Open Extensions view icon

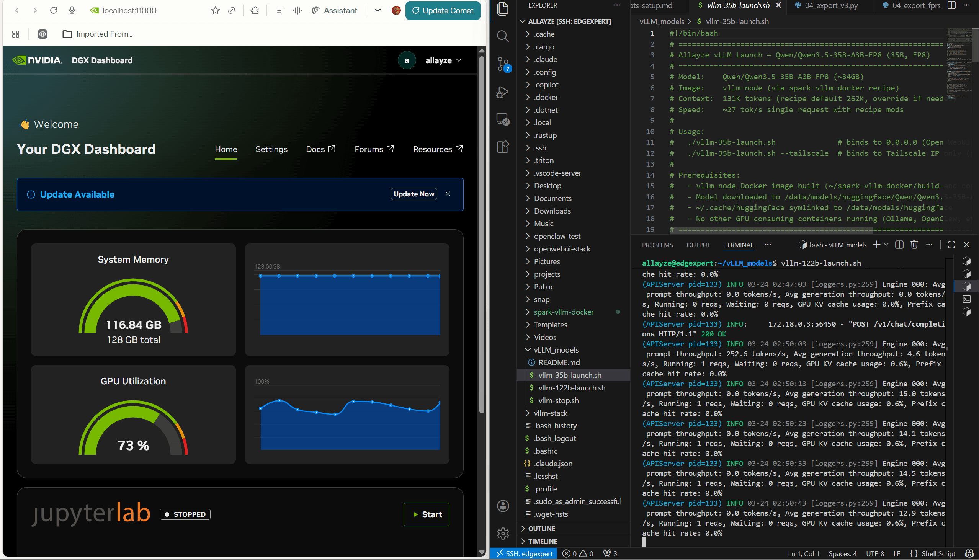[503, 147]
